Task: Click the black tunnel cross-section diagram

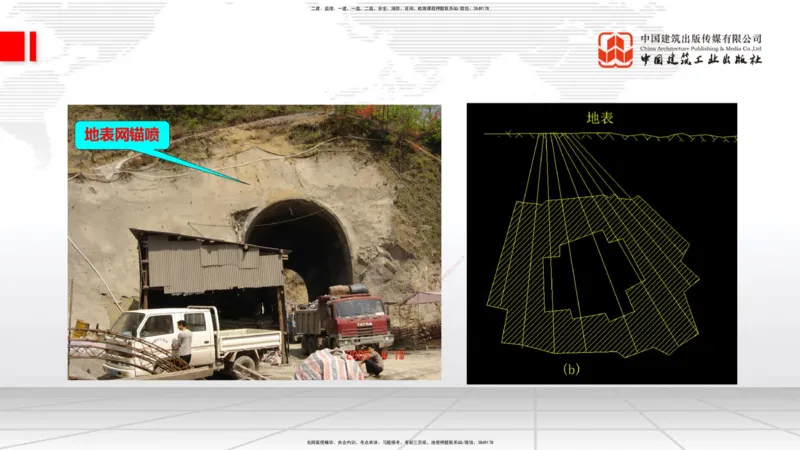Action: click(602, 244)
